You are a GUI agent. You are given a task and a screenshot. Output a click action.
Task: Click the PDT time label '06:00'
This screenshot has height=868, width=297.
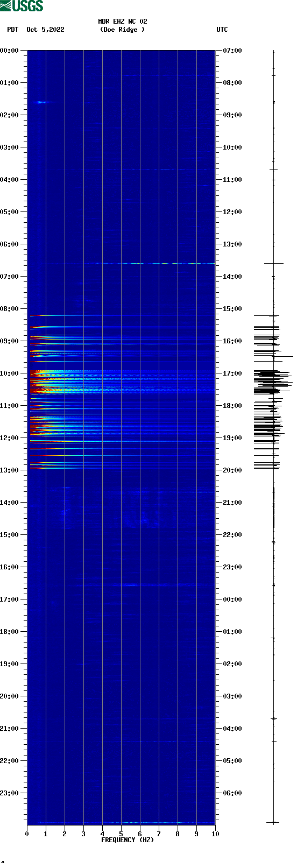coord(9,244)
